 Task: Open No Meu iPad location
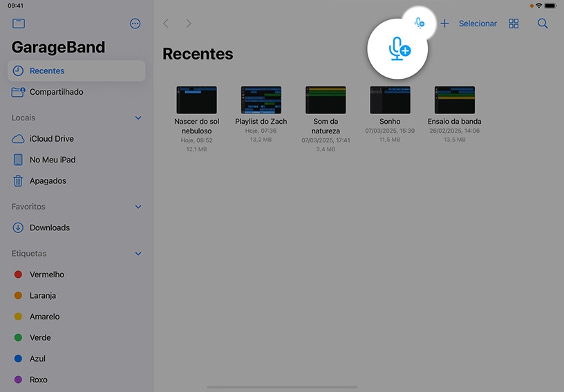click(76, 160)
